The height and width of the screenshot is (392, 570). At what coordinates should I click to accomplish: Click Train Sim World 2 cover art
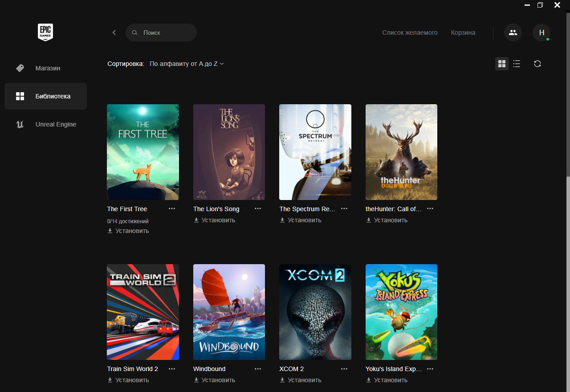143,312
